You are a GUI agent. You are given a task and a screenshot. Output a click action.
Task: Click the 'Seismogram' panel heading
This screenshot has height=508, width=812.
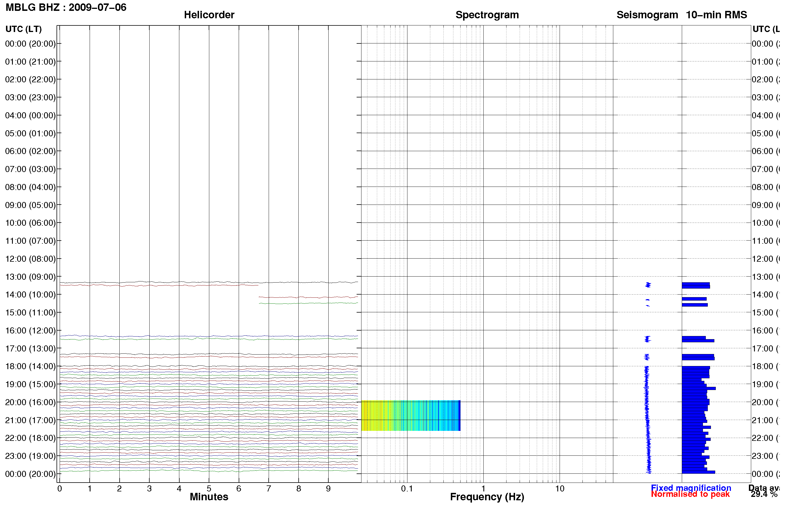coord(647,15)
